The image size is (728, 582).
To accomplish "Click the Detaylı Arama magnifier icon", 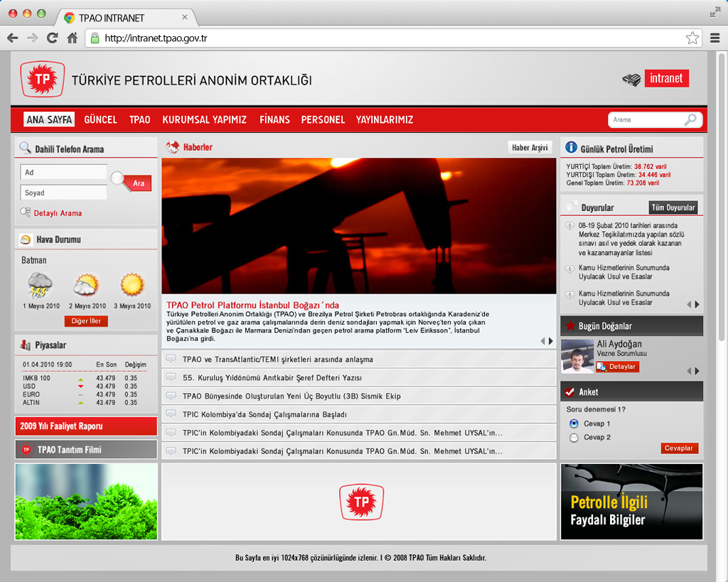I will 25,212.
